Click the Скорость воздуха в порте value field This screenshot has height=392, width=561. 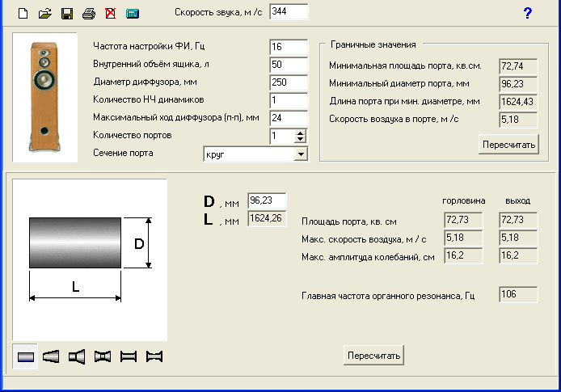click(518, 120)
